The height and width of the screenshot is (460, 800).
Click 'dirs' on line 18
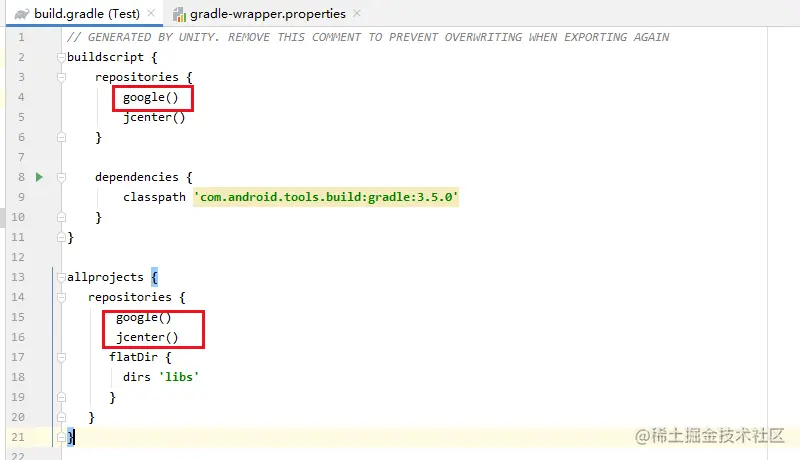(137, 377)
